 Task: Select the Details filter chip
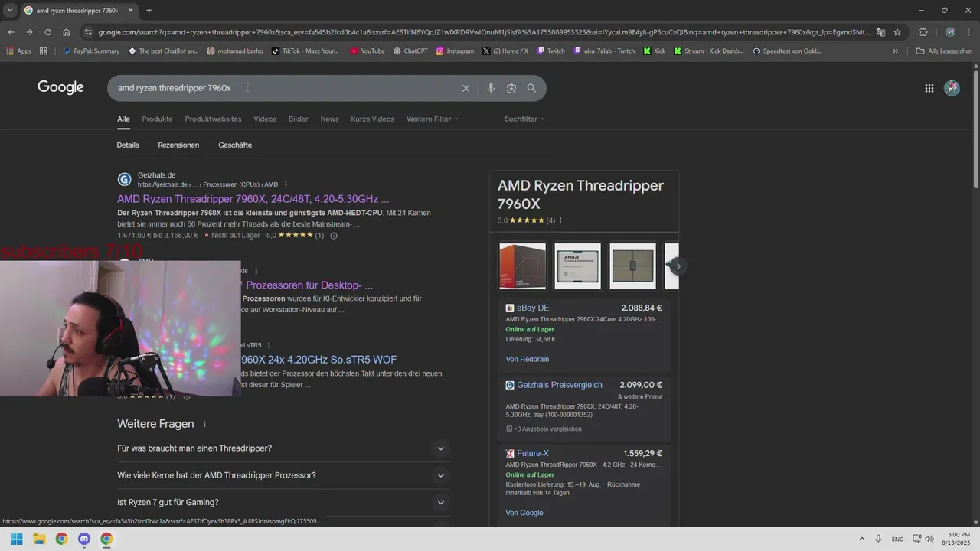(x=128, y=145)
